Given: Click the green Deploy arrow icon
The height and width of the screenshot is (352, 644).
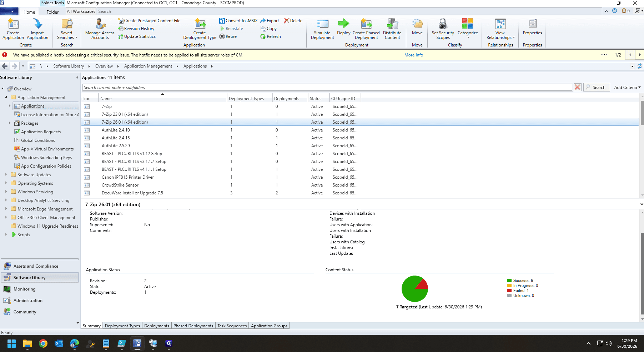Looking at the screenshot, I should click(x=343, y=24).
